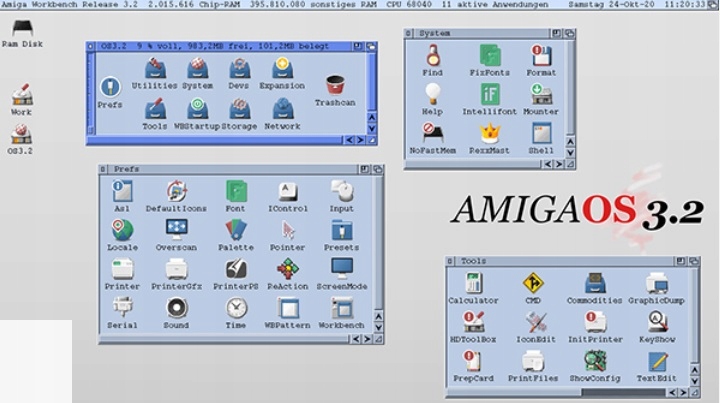
Task: Click down scroll arrow in OS3.2 window
Action: 371,129
